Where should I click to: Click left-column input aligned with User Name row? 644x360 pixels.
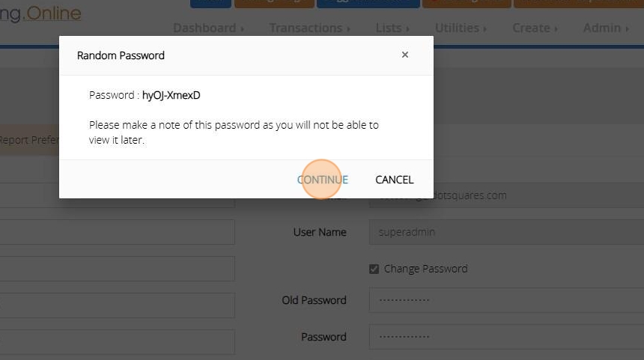coord(116,232)
